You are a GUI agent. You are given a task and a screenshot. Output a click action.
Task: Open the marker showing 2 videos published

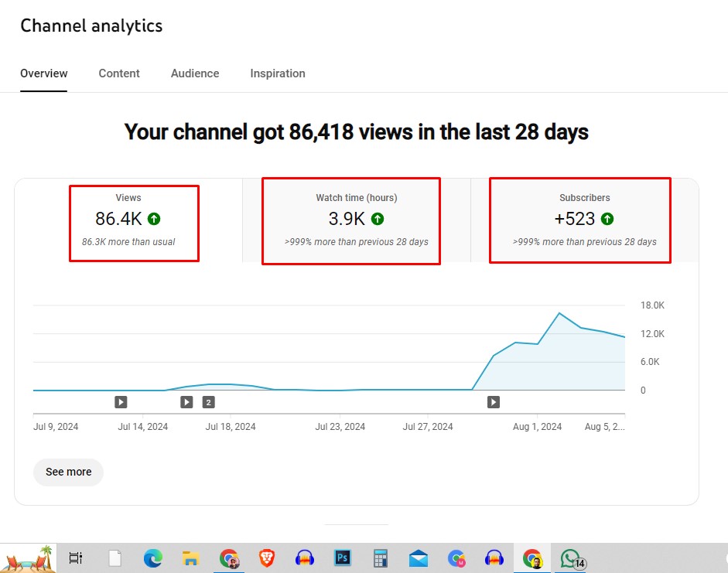(x=208, y=401)
